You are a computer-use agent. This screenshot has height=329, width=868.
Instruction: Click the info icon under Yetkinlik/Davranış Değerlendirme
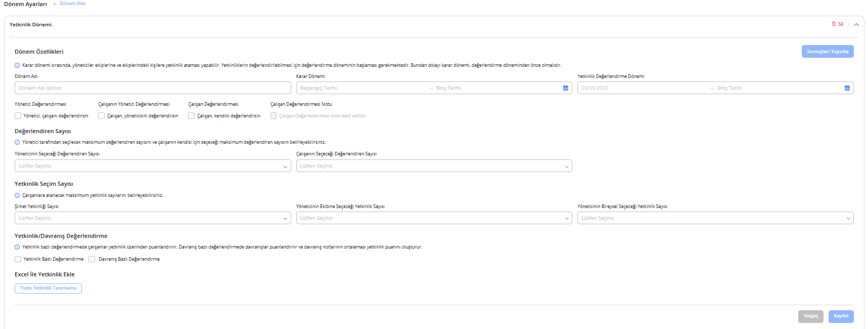(x=17, y=247)
